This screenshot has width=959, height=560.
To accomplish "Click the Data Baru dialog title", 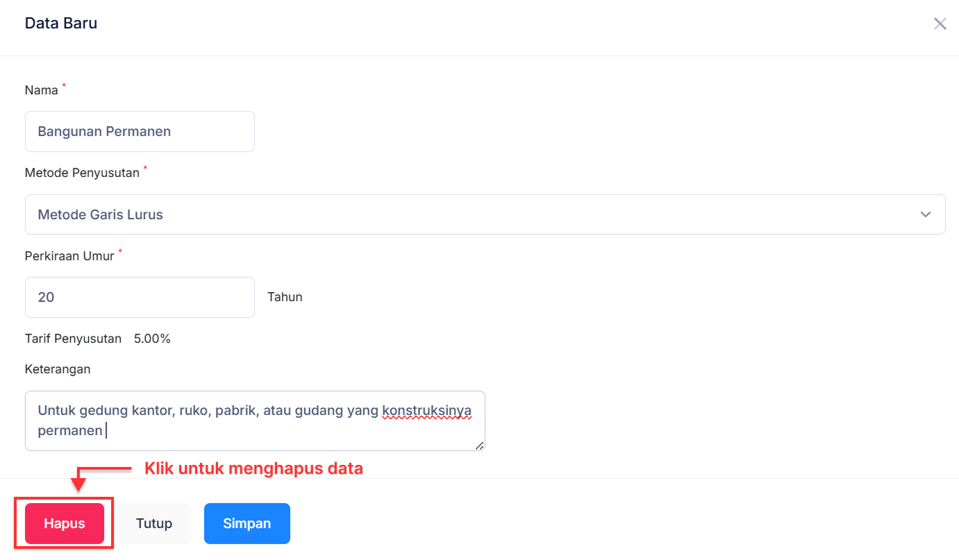I will coord(61,24).
